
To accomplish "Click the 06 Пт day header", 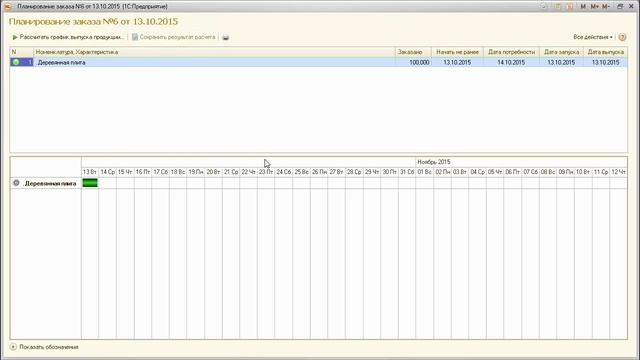I will pyautogui.click(x=513, y=172).
